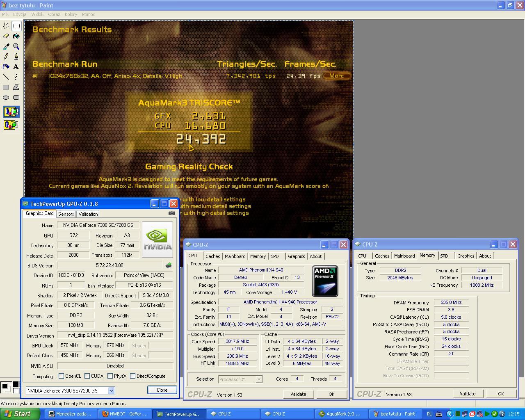Switch to Menedzer zadan taskbar item

pyautogui.click(x=70, y=414)
